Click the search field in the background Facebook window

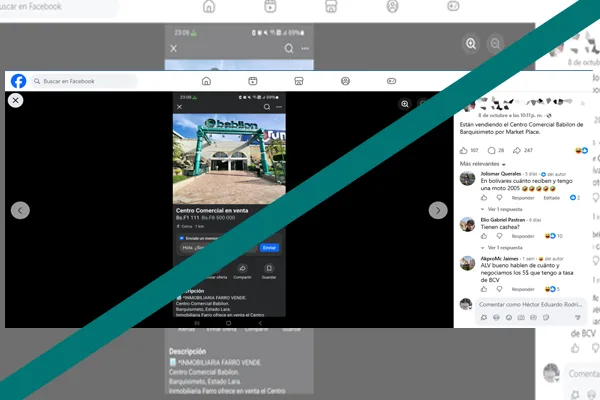point(57,7)
